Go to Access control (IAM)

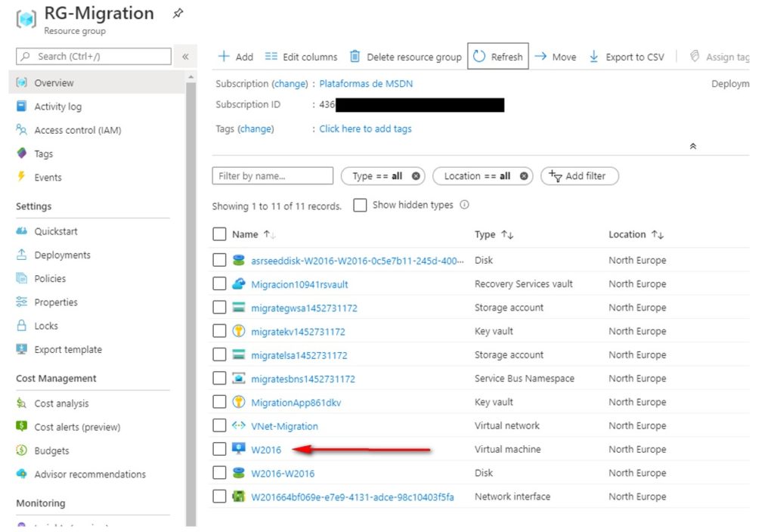coord(78,130)
